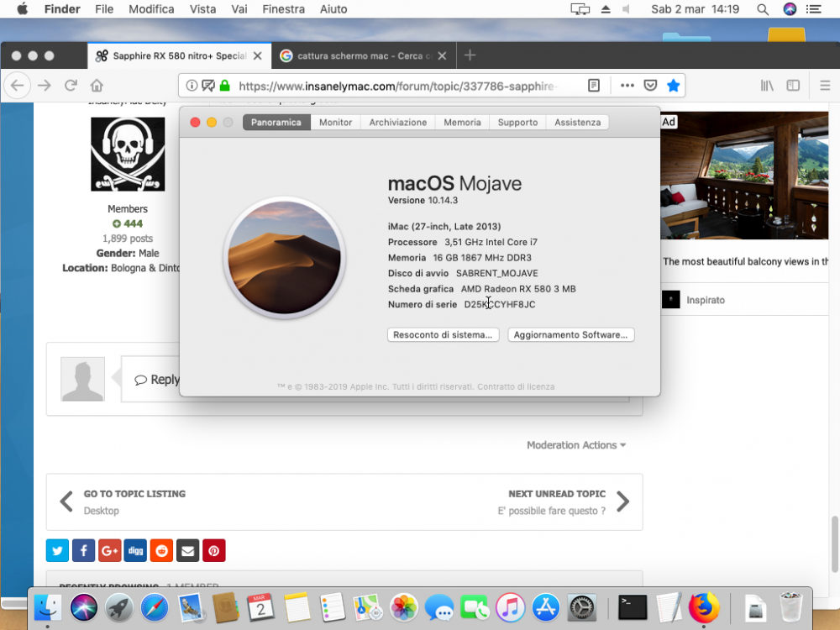840x630 pixels.
Task: Click the Firefox forward arrow button
Action: pyautogui.click(x=45, y=86)
